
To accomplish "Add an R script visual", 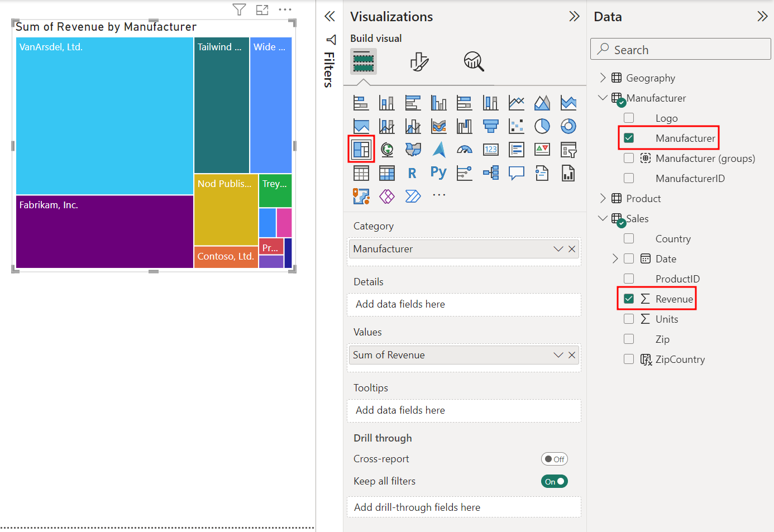I will click(x=413, y=173).
